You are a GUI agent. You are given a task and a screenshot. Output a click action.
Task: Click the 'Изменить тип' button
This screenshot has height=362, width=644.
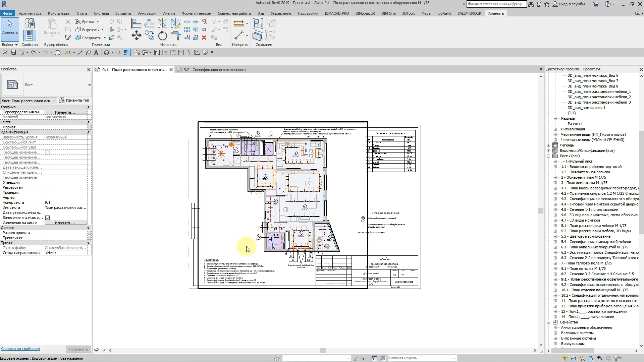point(74,100)
